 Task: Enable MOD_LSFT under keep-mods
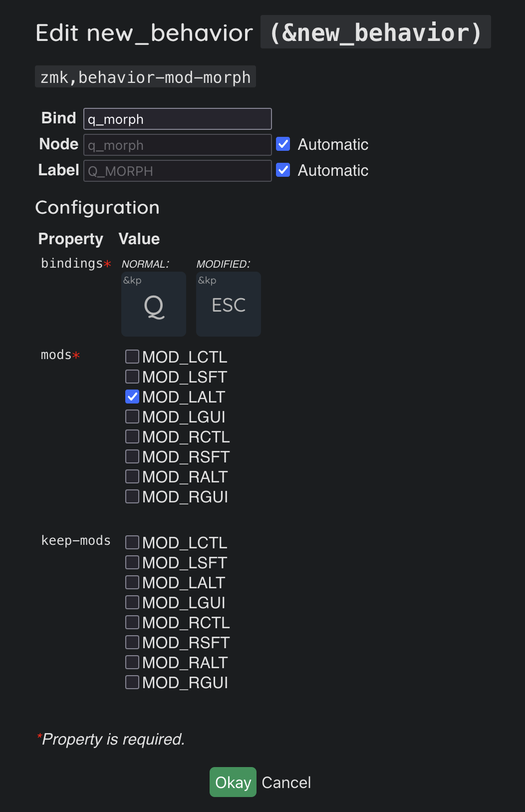pyautogui.click(x=132, y=562)
